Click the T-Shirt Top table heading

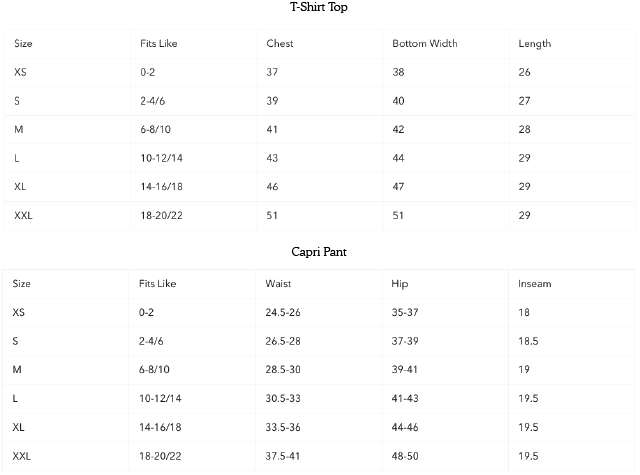(318, 8)
